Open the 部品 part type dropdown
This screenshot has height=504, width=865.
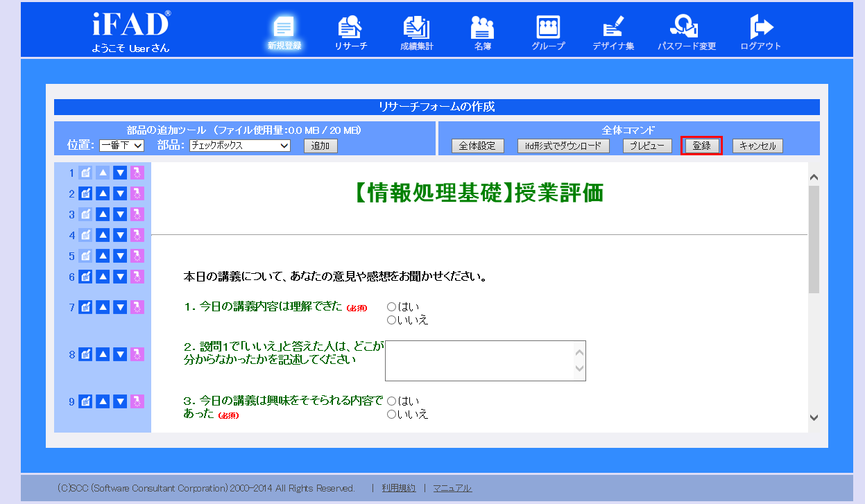coord(240,146)
